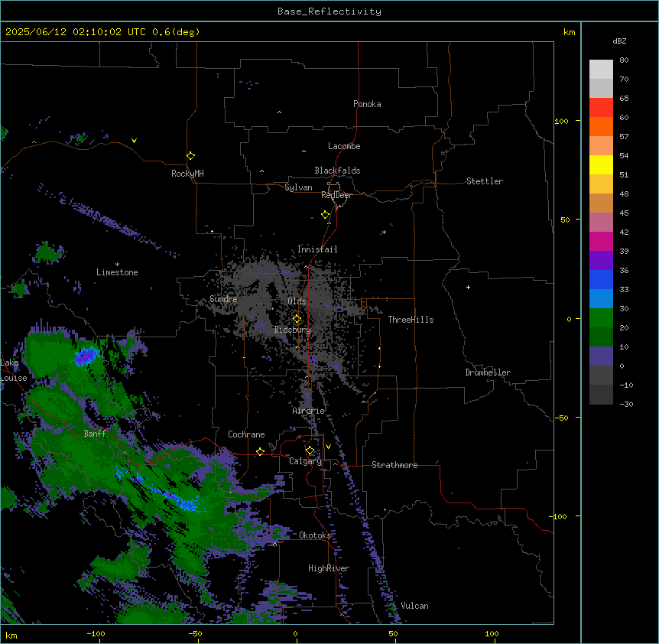Click the km unit label at bottom left
The width and height of the screenshot is (659, 644).
pos(11,635)
